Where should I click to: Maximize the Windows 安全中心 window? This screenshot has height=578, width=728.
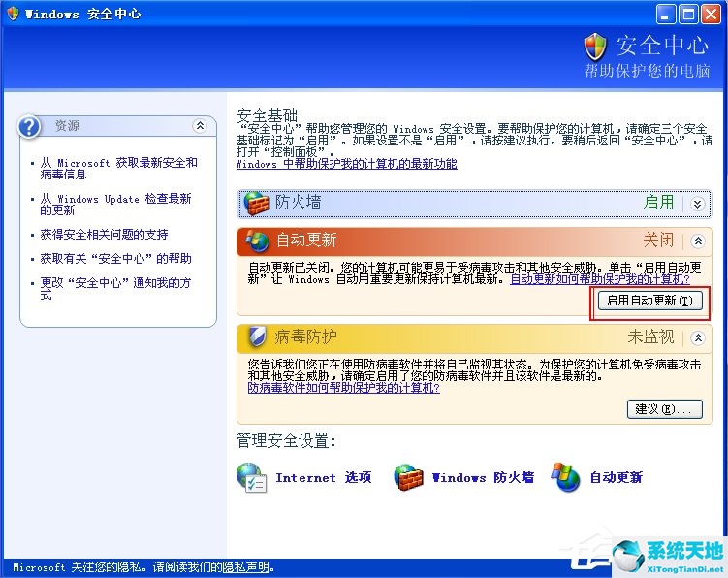coord(688,15)
